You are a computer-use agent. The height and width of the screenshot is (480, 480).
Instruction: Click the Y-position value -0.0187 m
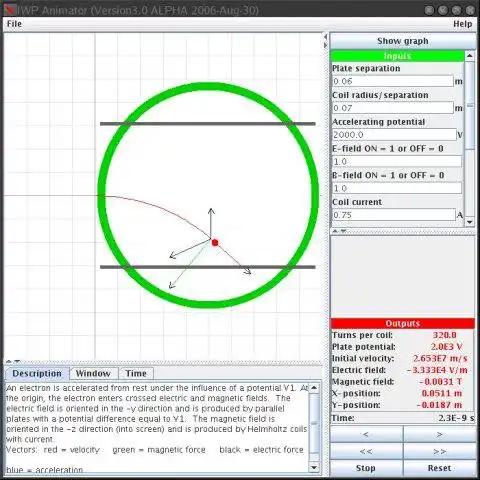pos(440,405)
